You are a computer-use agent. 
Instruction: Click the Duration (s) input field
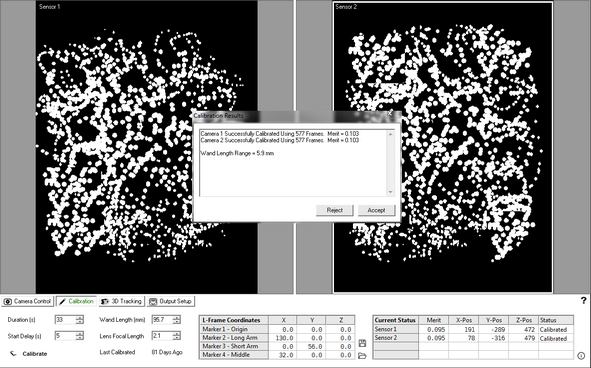(65, 320)
